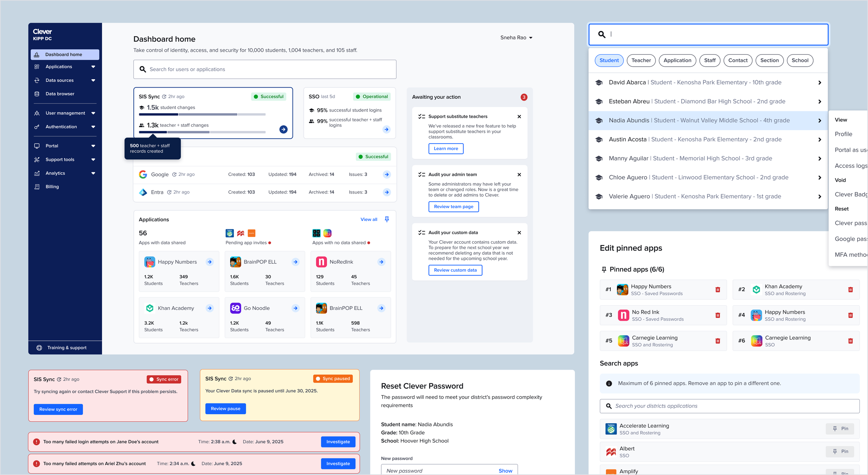Open the Go Noodle app arrow
868x475 pixels.
click(x=295, y=308)
